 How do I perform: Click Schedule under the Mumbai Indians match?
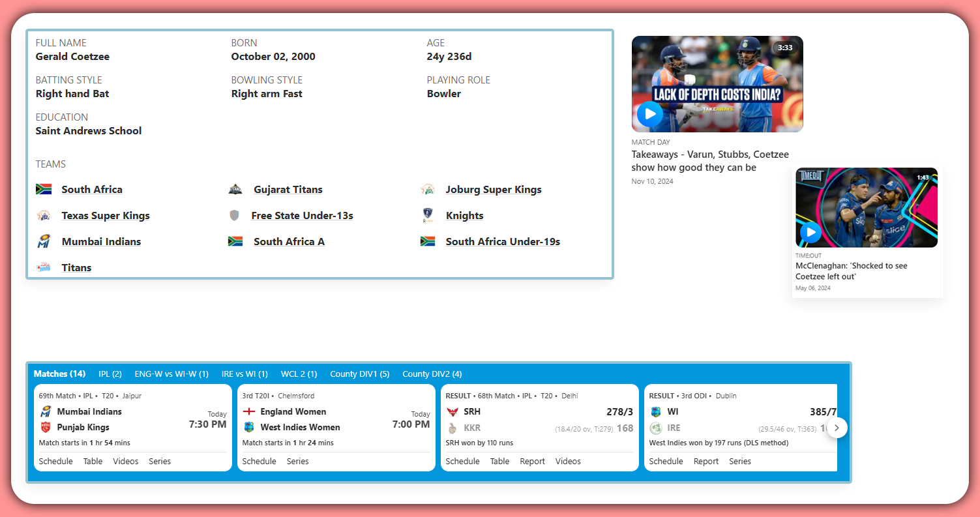[x=55, y=461]
